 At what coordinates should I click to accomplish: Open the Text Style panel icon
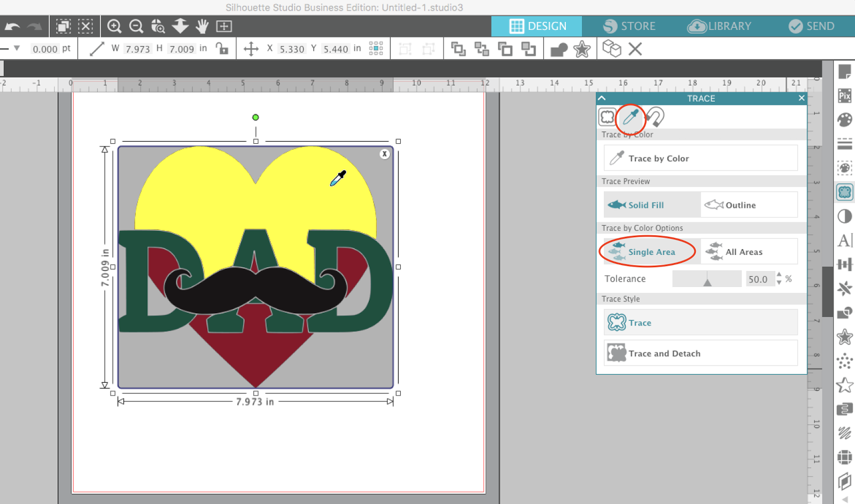[x=844, y=240]
